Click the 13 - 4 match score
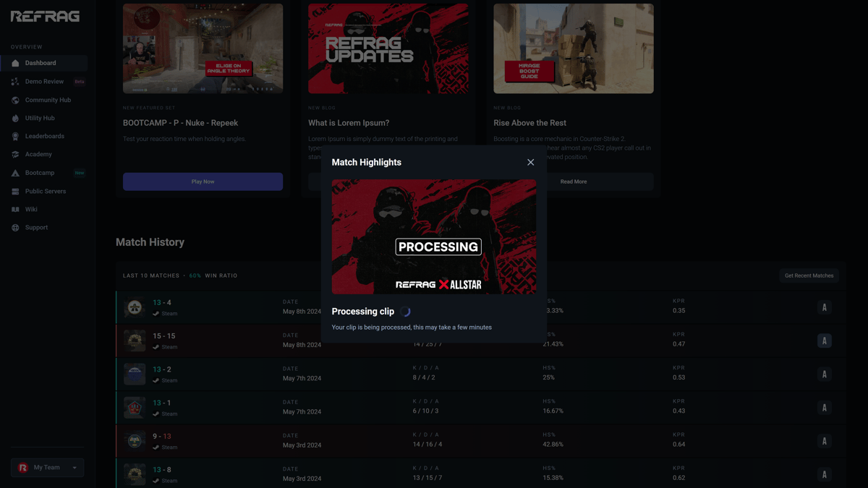Viewport: 868px width, 488px height. [x=162, y=302]
